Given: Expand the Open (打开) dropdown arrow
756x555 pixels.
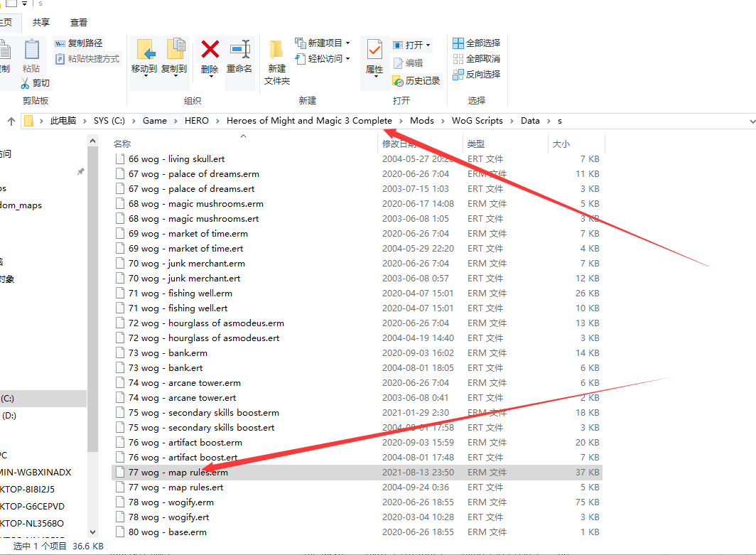Looking at the screenshot, I should (x=428, y=45).
